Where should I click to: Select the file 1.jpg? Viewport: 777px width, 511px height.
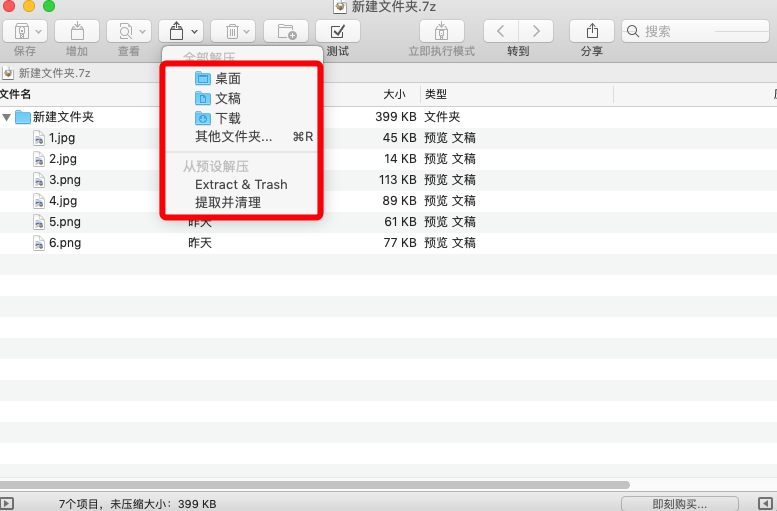click(x=388, y=138)
